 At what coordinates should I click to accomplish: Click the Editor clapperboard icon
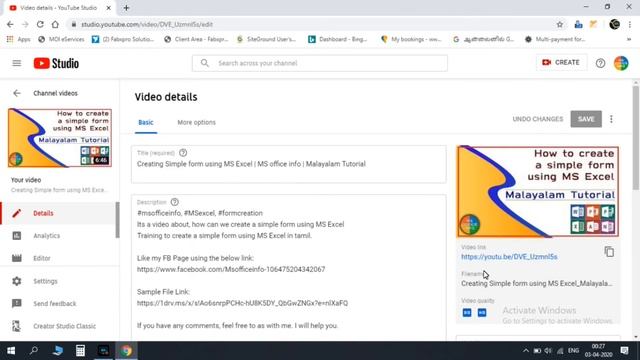tap(17, 258)
